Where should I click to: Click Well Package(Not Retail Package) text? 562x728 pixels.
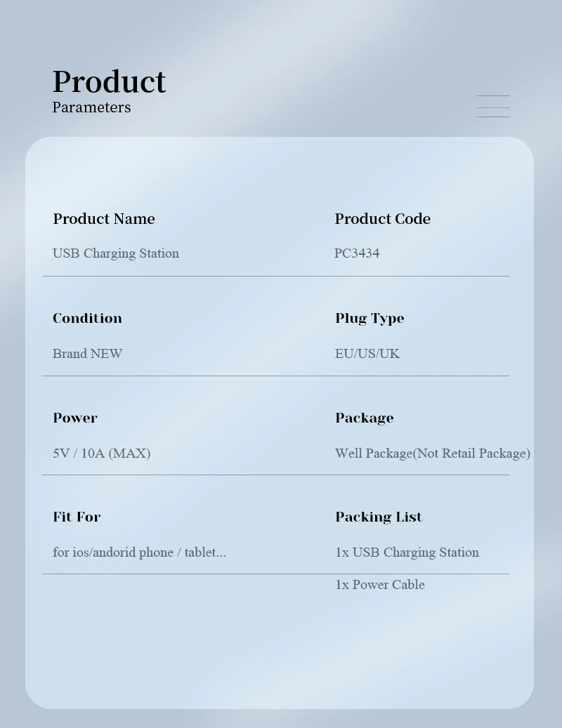[432, 453]
